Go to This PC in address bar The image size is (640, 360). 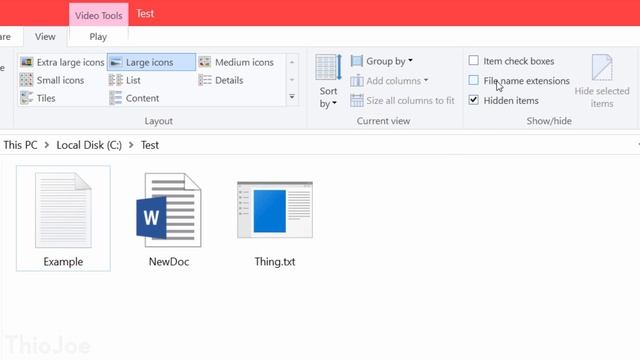click(20, 145)
